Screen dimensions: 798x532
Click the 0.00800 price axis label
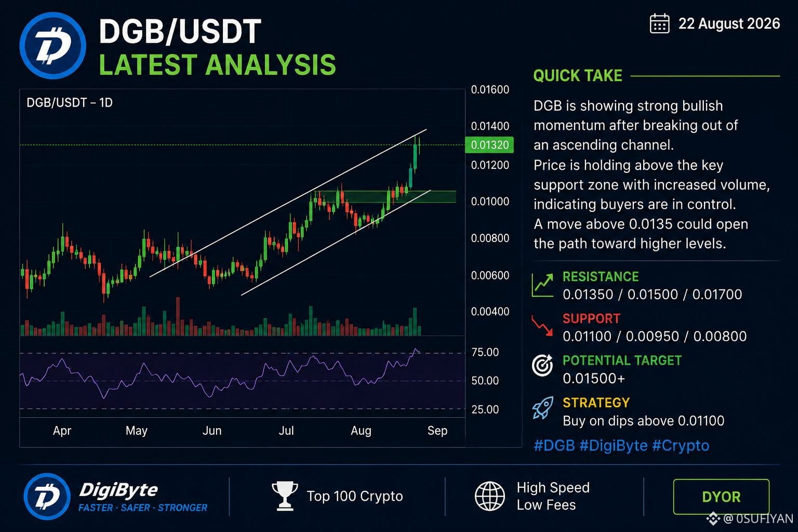tap(490, 238)
